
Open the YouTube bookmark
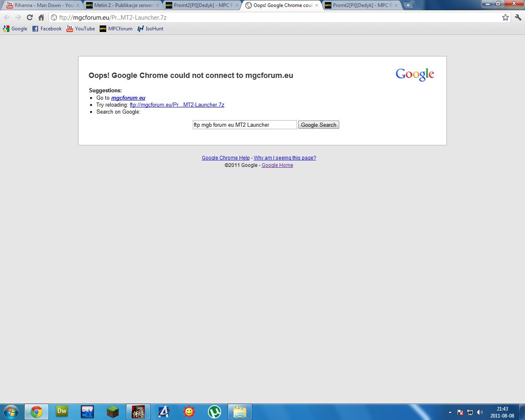(81, 29)
